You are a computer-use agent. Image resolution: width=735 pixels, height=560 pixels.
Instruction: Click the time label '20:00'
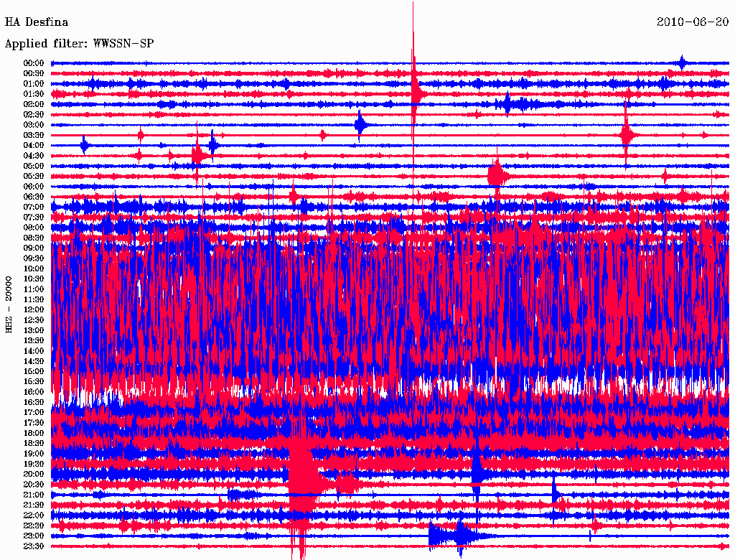point(34,474)
